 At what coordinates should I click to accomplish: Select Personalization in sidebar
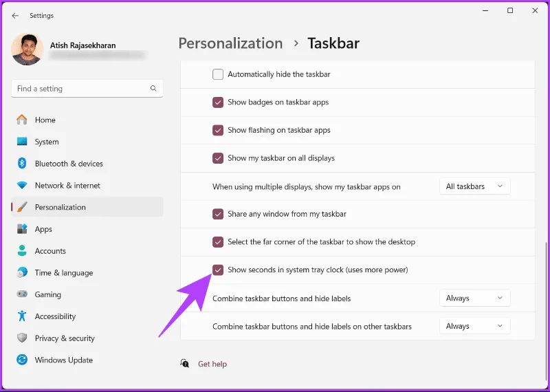(x=87, y=207)
